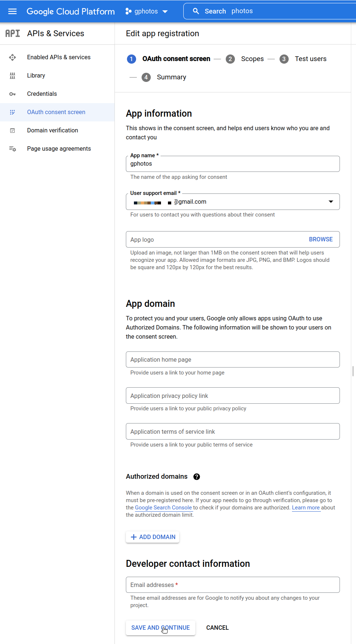The height and width of the screenshot is (644, 356).
Task: Expand the User support email dropdown
Action: tap(330, 202)
